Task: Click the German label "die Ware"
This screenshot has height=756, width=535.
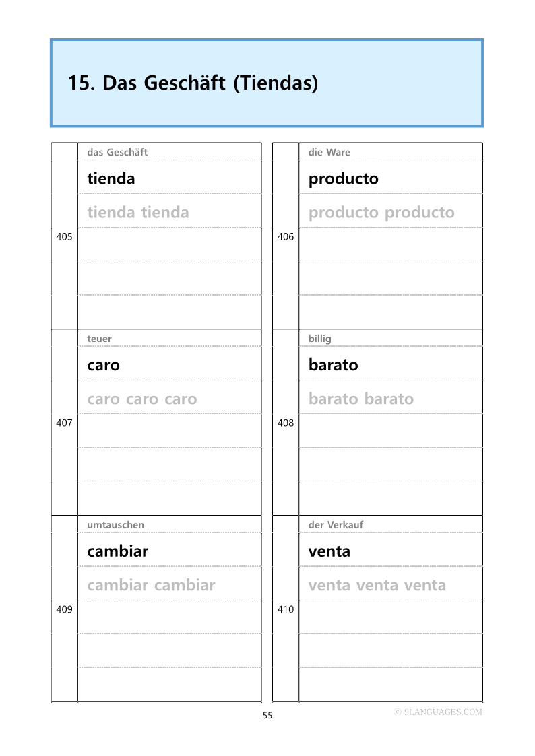Action: 329,152
